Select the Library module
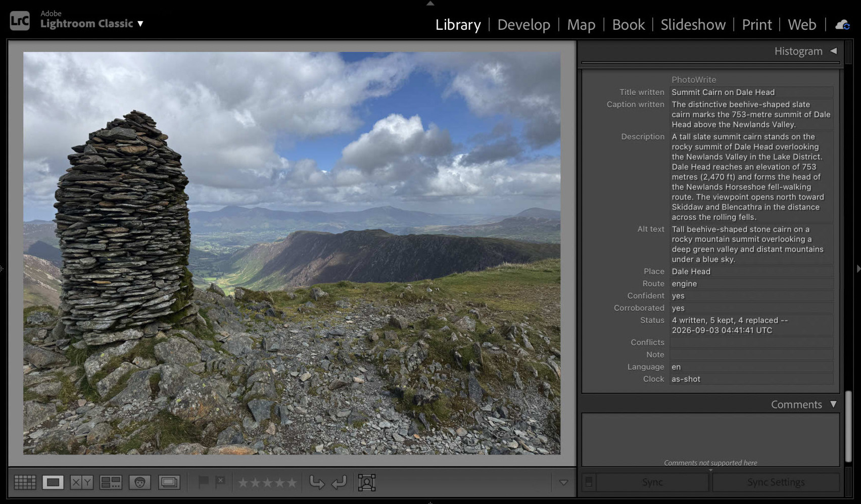861x504 pixels. point(458,25)
